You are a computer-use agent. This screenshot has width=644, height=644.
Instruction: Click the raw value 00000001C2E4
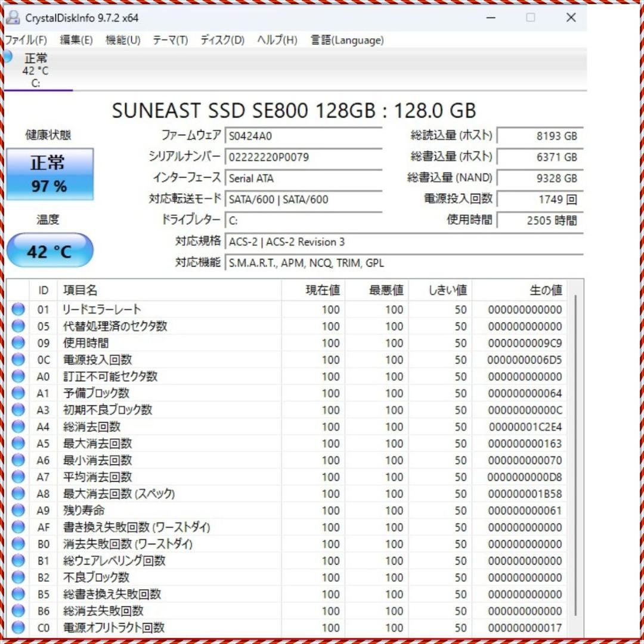click(x=525, y=427)
